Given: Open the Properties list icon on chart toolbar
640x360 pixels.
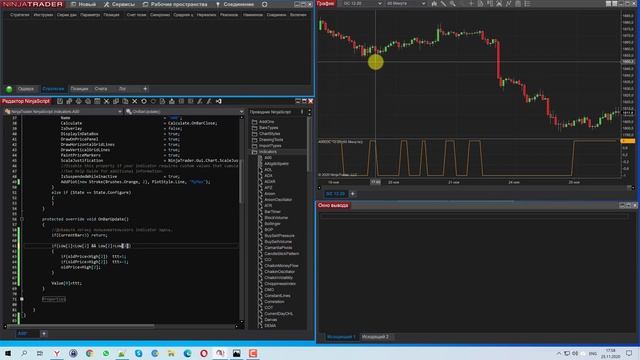Looking at the screenshot, I should [527, 4].
